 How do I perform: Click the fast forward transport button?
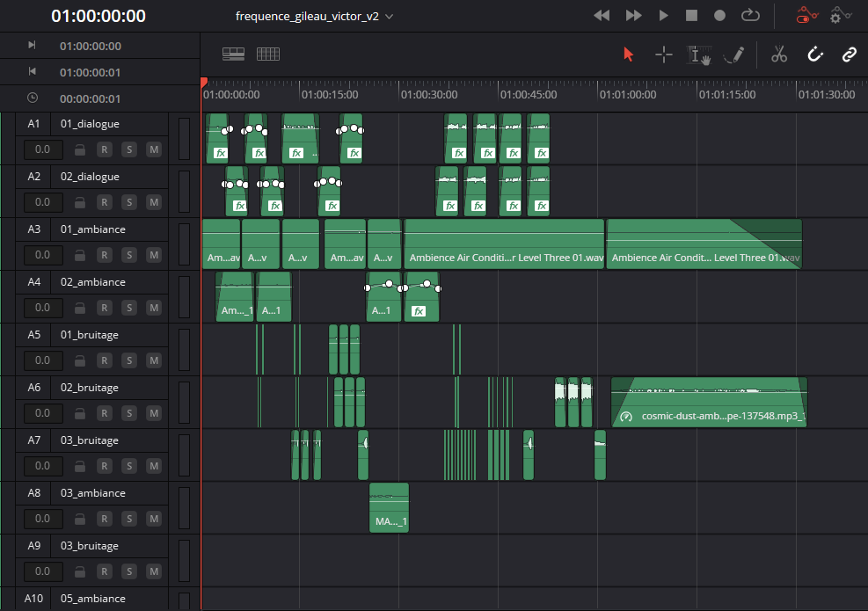pos(633,16)
